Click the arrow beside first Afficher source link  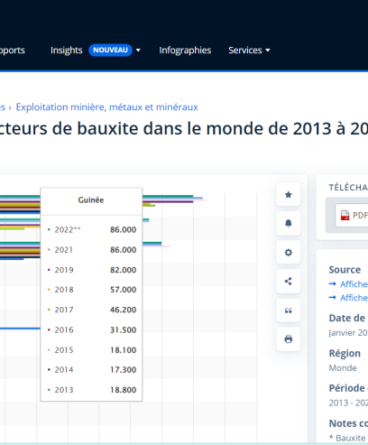point(332,284)
